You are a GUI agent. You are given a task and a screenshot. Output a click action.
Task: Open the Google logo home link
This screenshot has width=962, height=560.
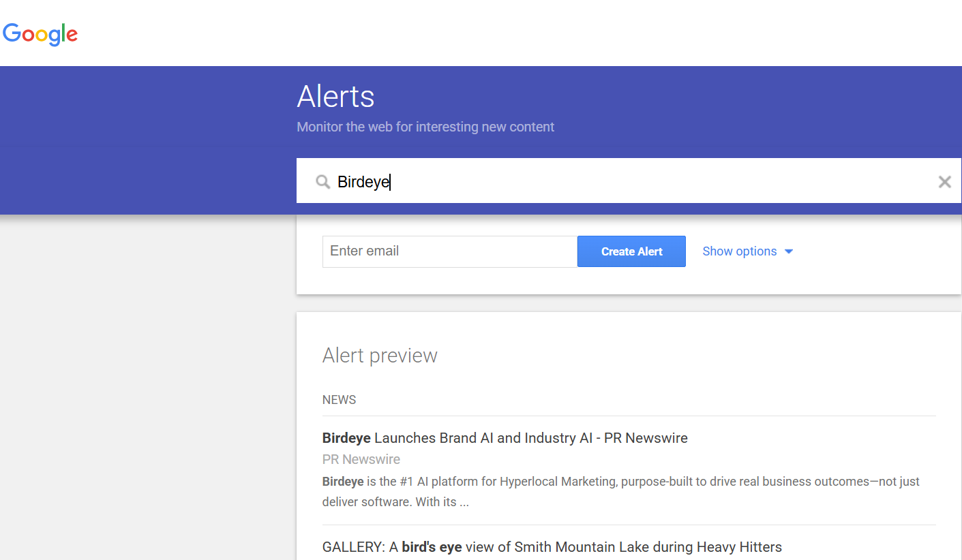pos(40,34)
